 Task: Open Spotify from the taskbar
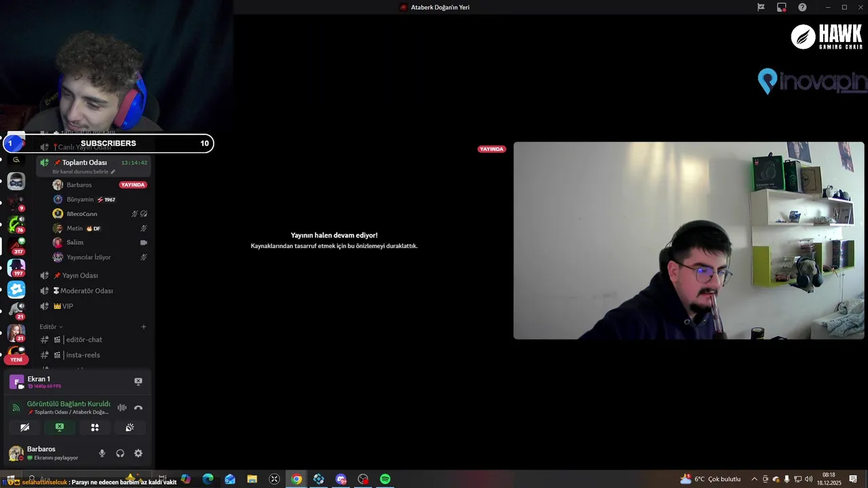click(385, 479)
